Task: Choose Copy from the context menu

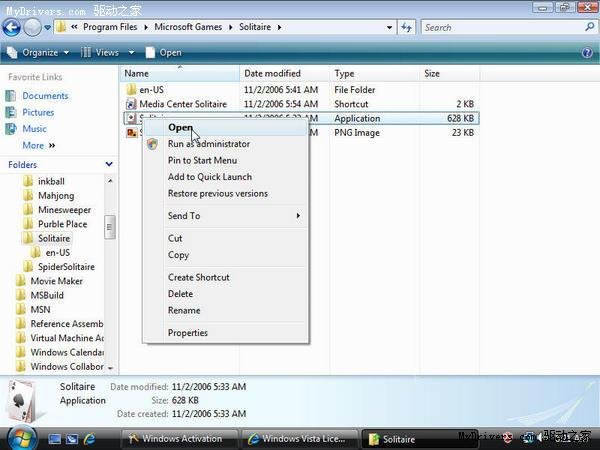Action: pyautogui.click(x=226, y=255)
